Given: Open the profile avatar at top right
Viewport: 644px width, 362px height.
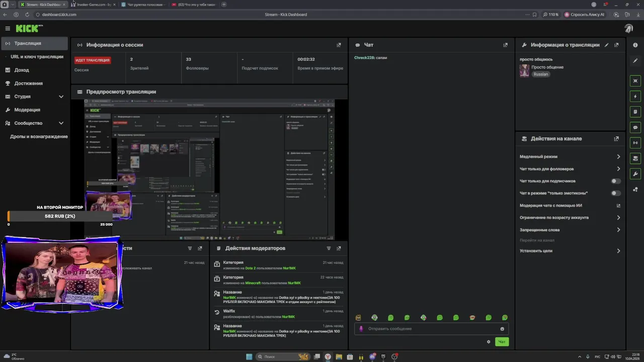Looking at the screenshot, I should (x=629, y=29).
